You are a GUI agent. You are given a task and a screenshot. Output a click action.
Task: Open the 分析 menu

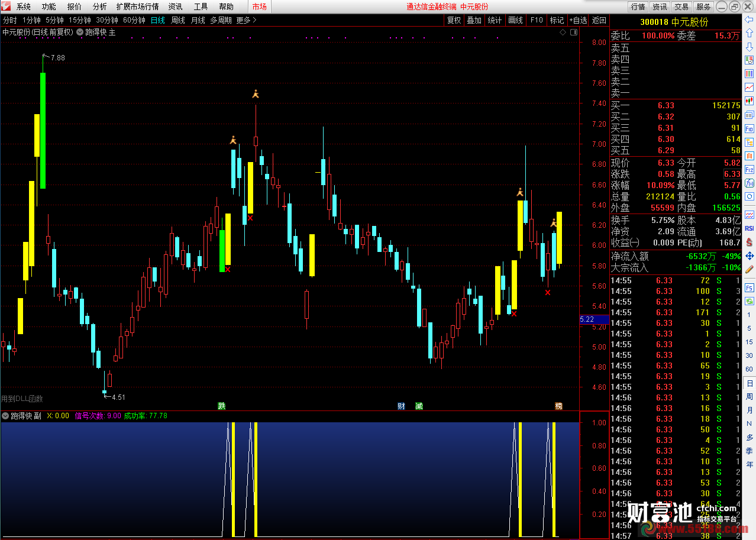point(100,7)
